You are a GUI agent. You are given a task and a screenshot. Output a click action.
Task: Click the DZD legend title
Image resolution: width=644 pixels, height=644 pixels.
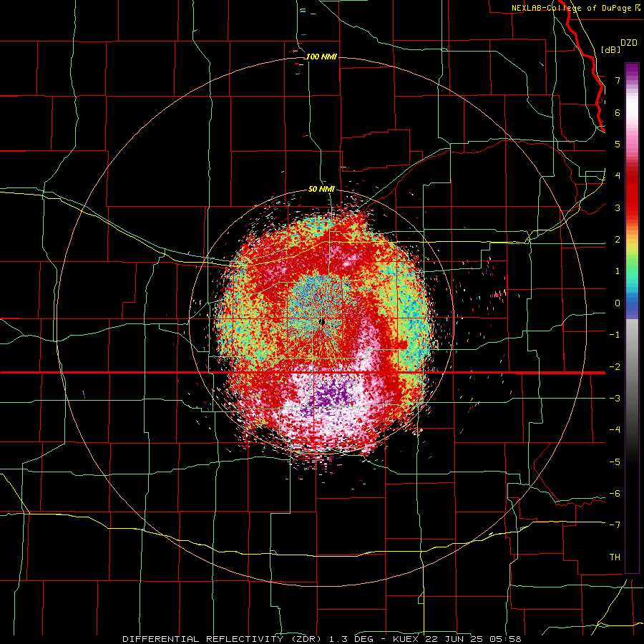pyautogui.click(x=629, y=43)
